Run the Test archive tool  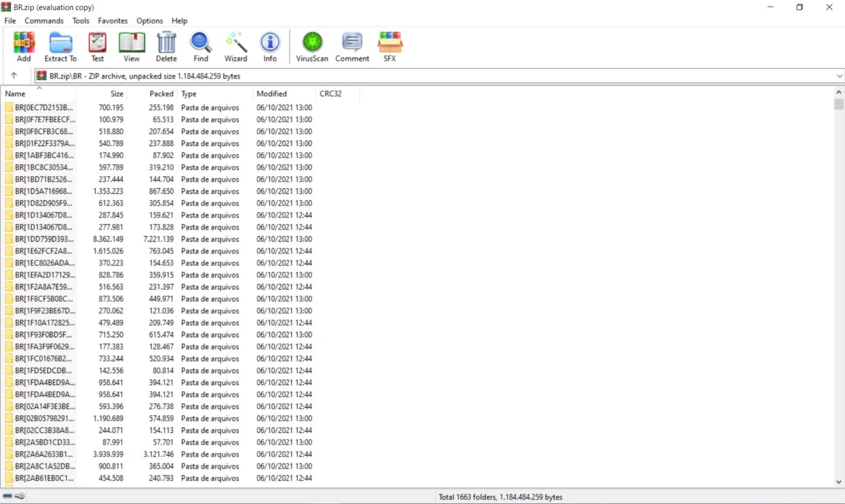point(97,46)
